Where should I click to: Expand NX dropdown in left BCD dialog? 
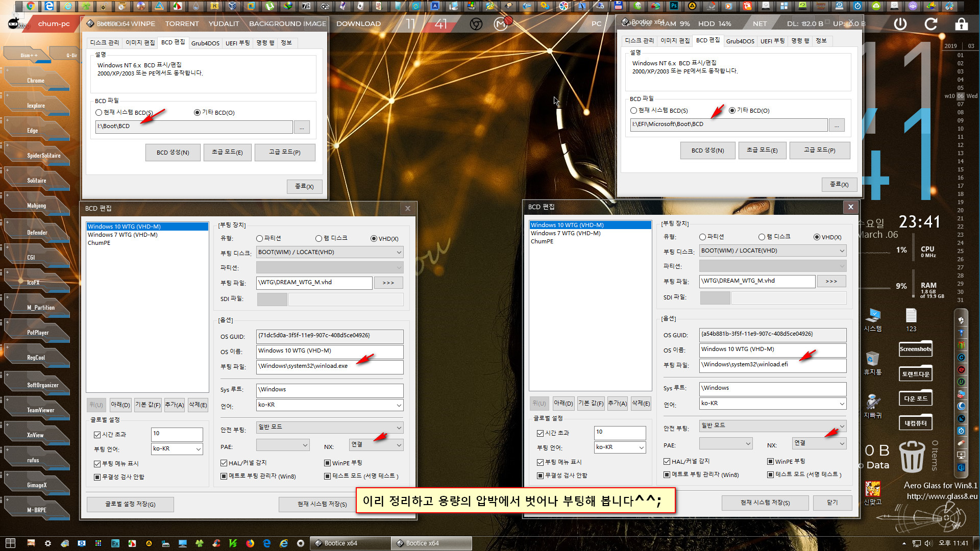pyautogui.click(x=399, y=445)
